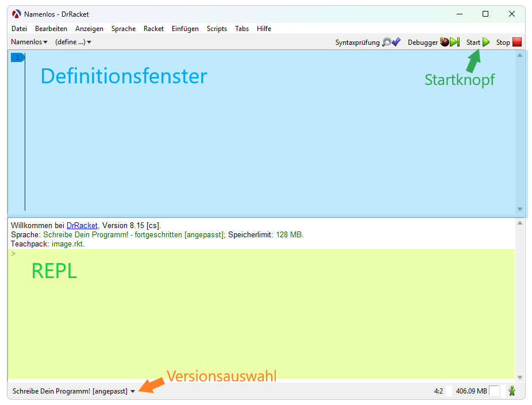
Task: Click the green running-man icon in statusbar
Action: pyautogui.click(x=512, y=391)
